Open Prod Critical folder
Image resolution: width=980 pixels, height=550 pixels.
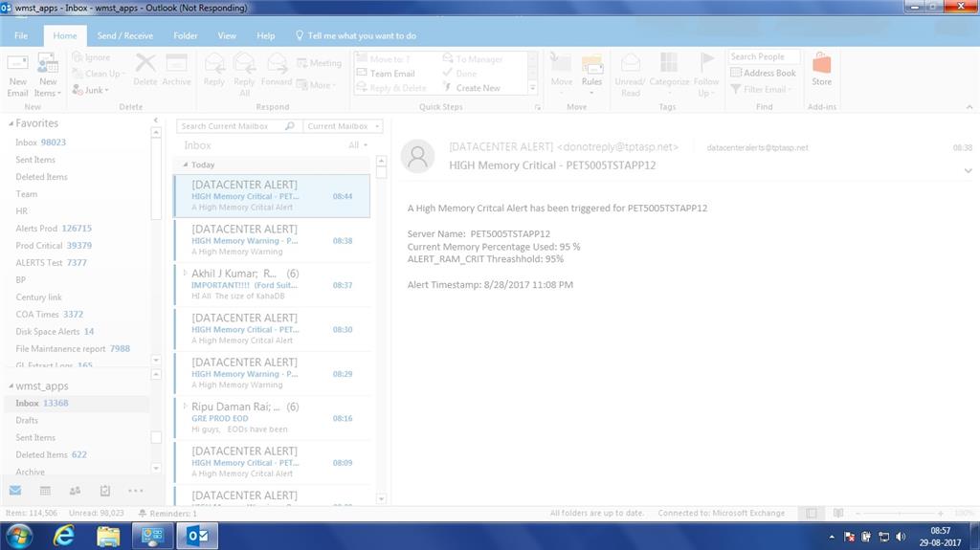tap(54, 246)
